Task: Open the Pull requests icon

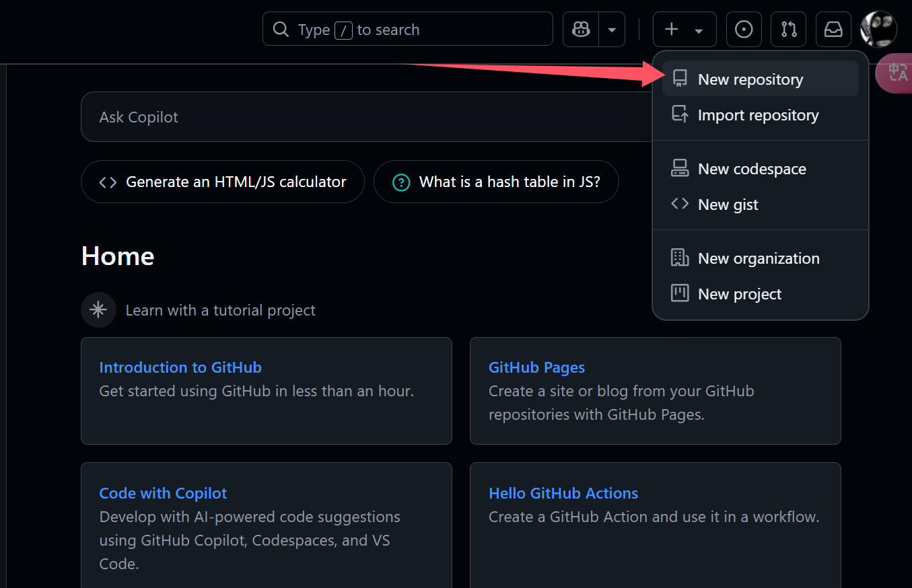Action: (789, 30)
